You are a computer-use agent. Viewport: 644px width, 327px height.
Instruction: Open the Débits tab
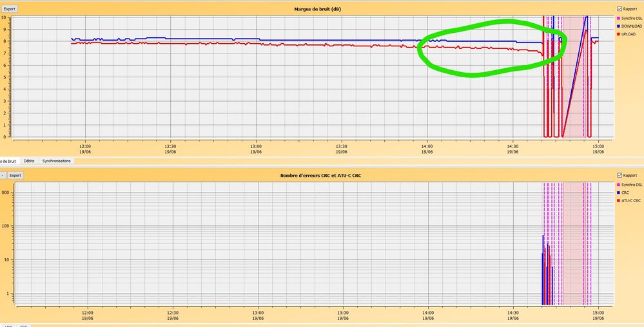29,161
